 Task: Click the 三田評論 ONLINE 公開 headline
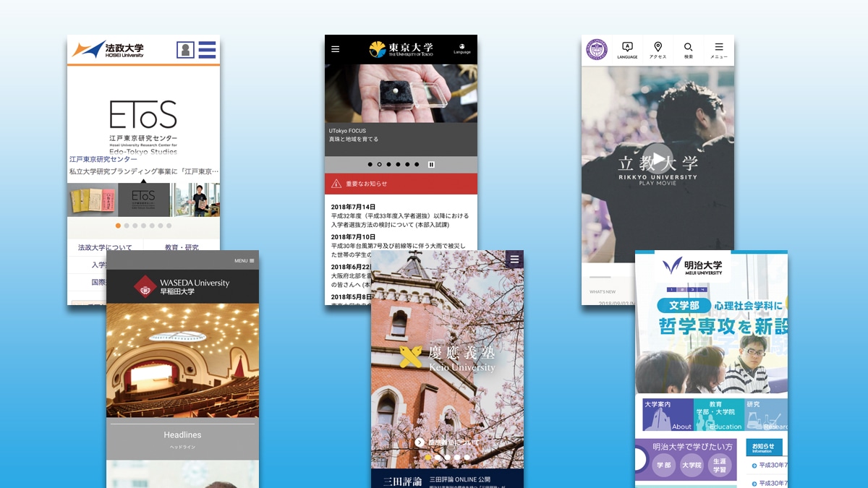(x=460, y=479)
